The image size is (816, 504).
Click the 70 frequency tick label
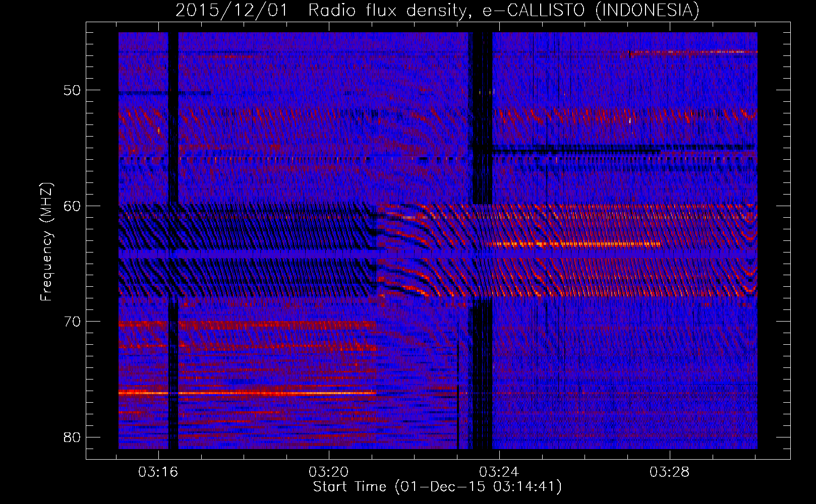[x=73, y=322]
